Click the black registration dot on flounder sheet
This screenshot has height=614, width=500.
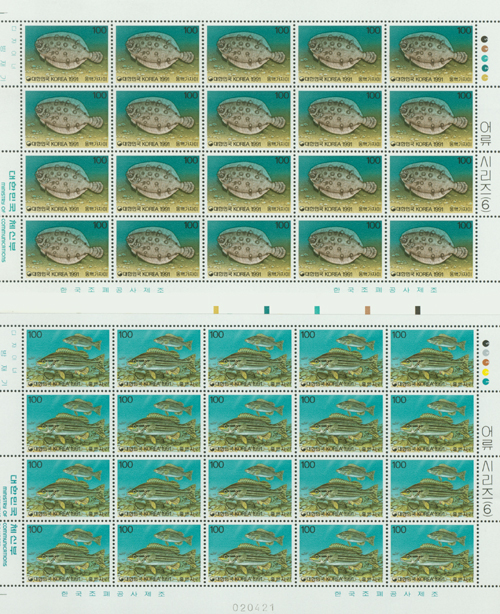click(485, 39)
